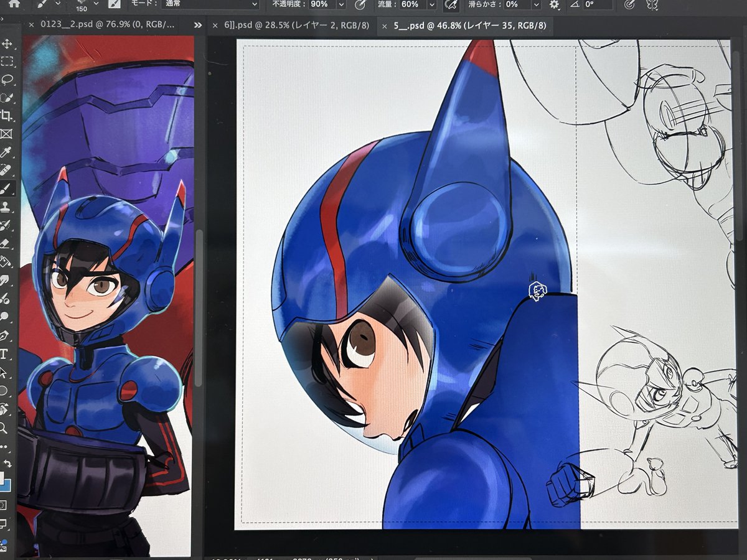Click the 0123__2.psd window vertical scrollbar

[199, 308]
